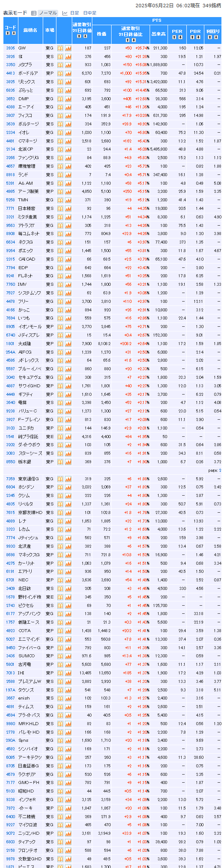Image resolution: width=224 pixels, height=868 pixels.
Task: Switch display mode to 日足
Action: pos(74,13)
